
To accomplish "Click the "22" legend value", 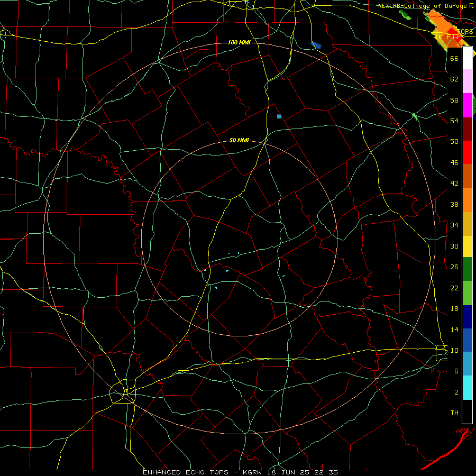I will (454, 288).
